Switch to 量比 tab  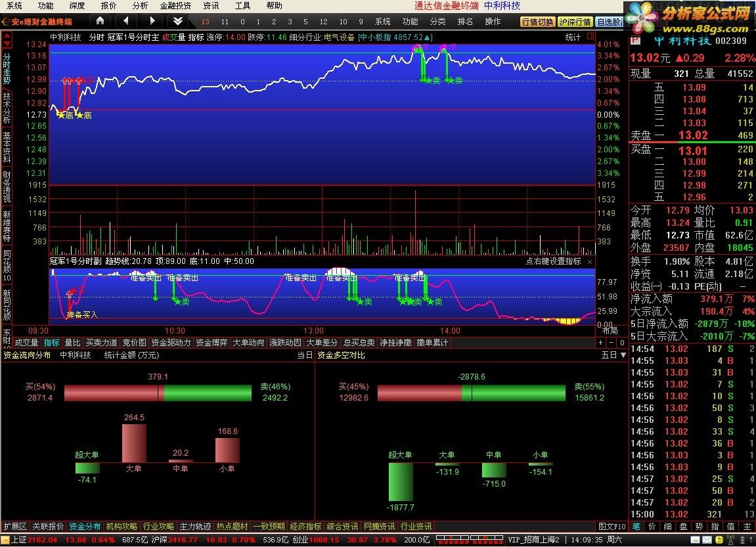tap(73, 343)
